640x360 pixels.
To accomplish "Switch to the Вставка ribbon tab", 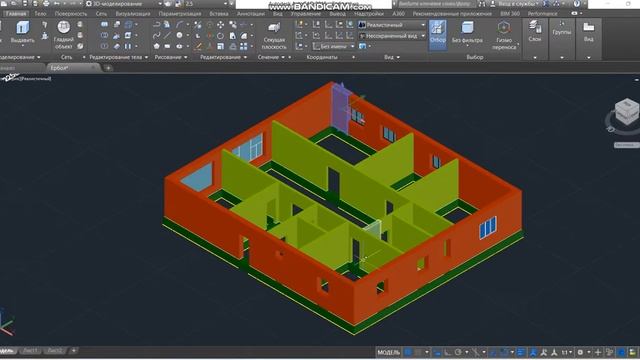I will pyautogui.click(x=218, y=13).
